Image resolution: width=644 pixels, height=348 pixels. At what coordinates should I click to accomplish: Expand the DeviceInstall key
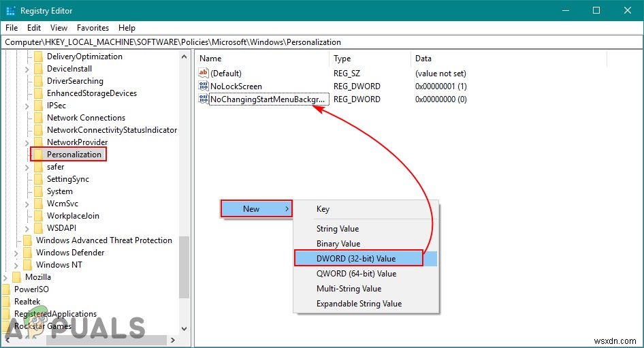tap(27, 69)
